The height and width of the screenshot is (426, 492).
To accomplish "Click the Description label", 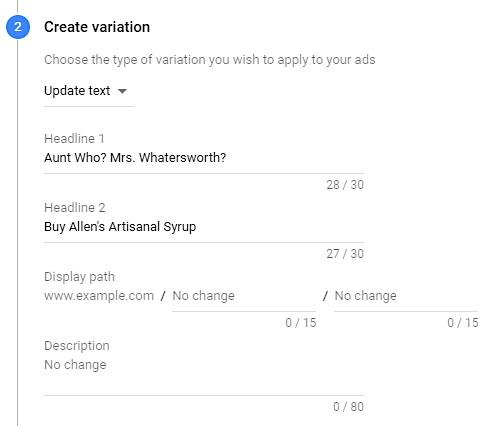I will click(x=77, y=346).
